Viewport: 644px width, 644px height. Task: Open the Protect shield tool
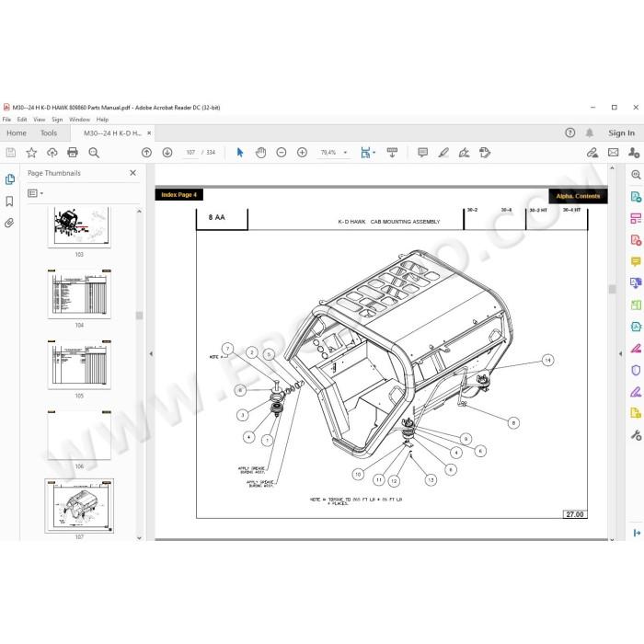pyautogui.click(x=636, y=370)
